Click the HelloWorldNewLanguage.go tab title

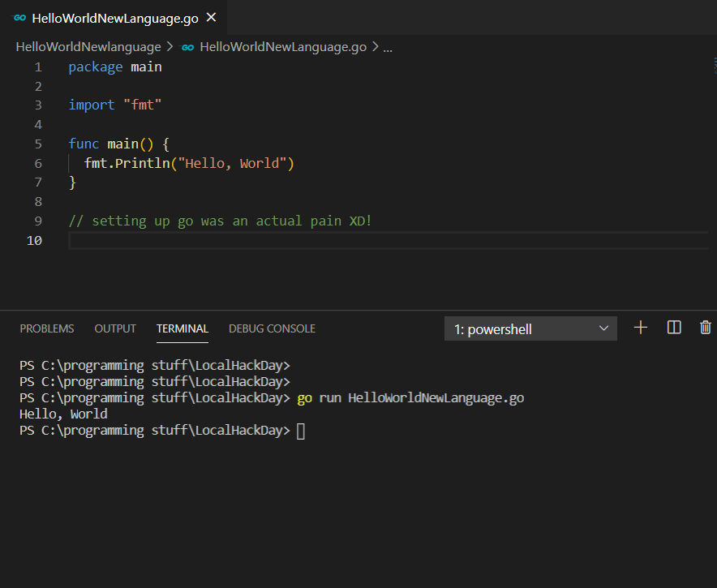coord(118,16)
